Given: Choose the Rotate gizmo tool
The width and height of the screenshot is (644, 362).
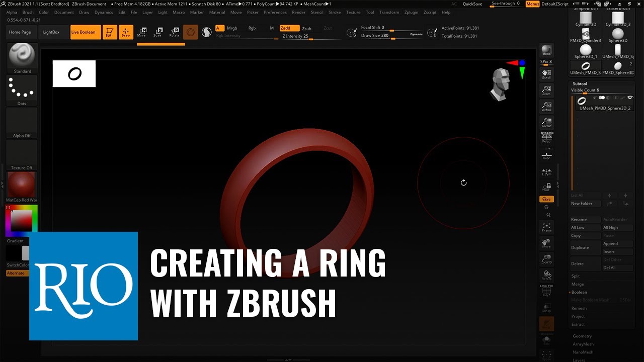Looking at the screenshot, I should (174, 32).
